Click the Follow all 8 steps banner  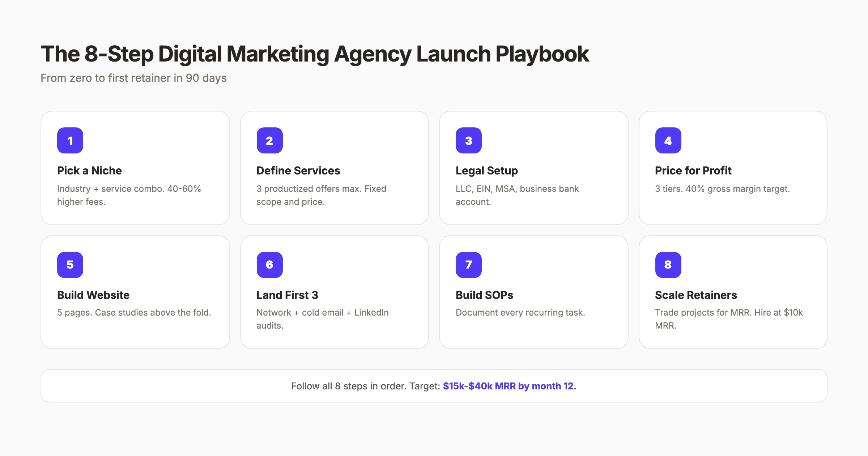434,386
